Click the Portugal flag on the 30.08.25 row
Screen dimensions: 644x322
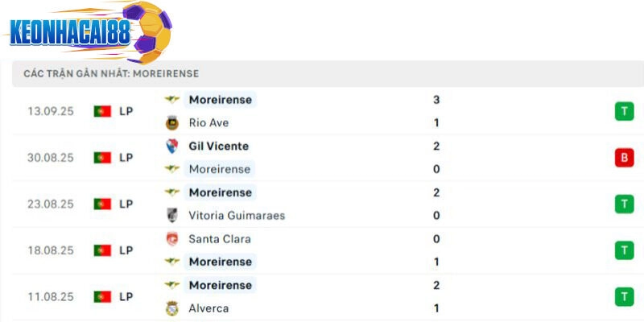(102, 158)
